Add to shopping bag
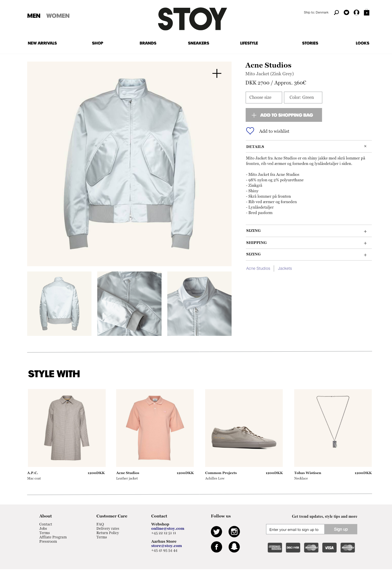This screenshot has width=392, height=570. point(284,115)
